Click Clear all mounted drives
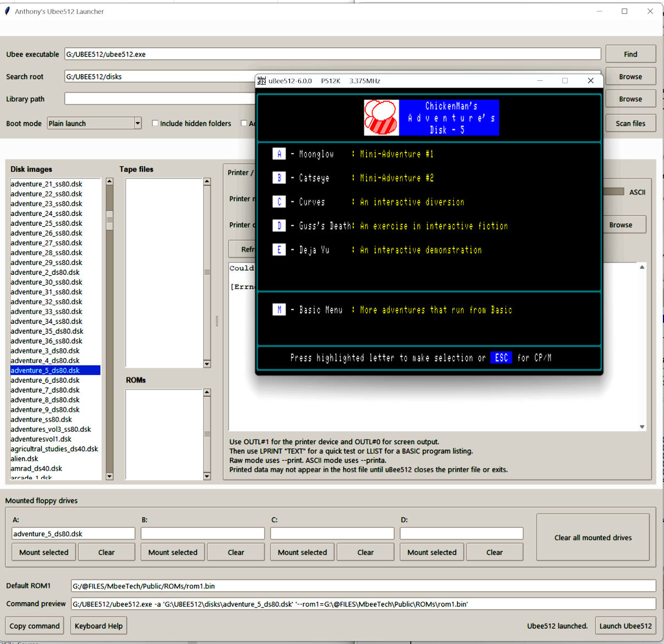664x644 pixels. pyautogui.click(x=592, y=537)
